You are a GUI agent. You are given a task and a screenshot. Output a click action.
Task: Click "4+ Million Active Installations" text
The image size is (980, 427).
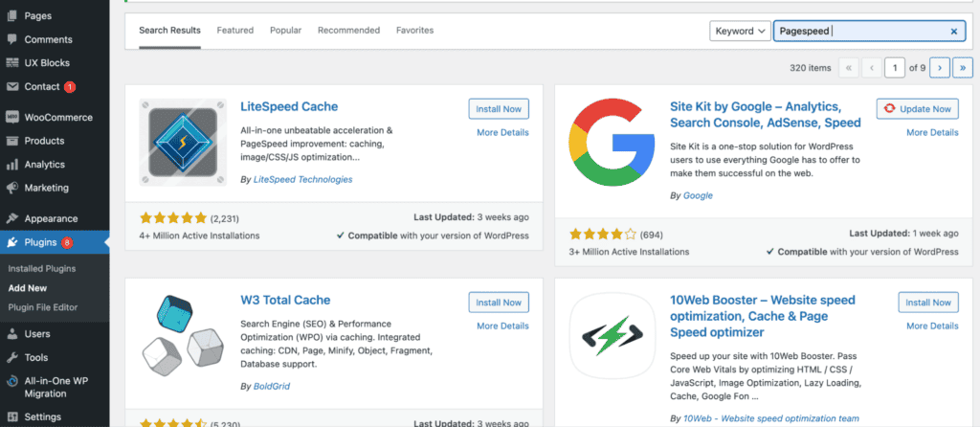199,236
